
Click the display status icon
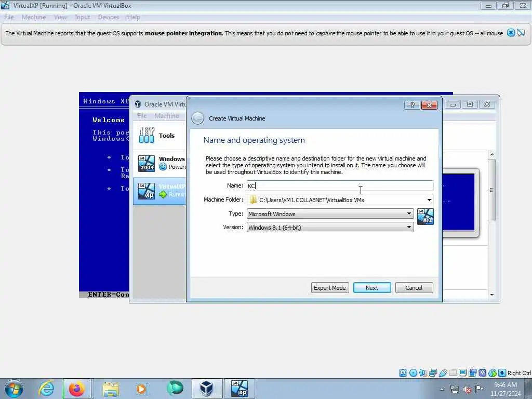click(462, 373)
